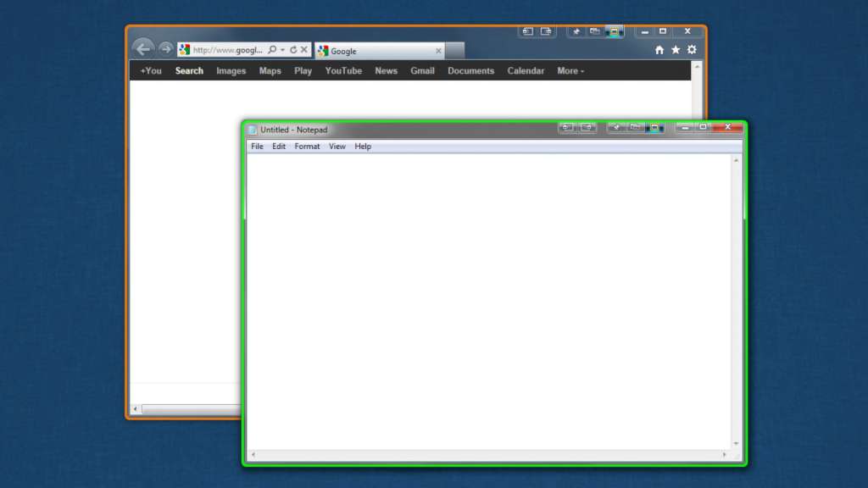Open Gmail from the Google navigation bar
Viewport: 868px width, 488px height.
(422, 71)
